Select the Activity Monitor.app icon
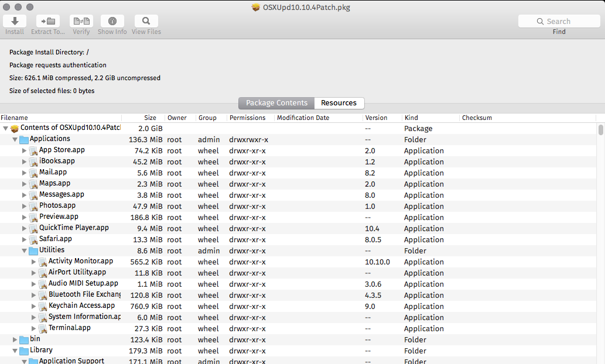Image resolution: width=605 pixels, height=364 pixels. (43, 262)
